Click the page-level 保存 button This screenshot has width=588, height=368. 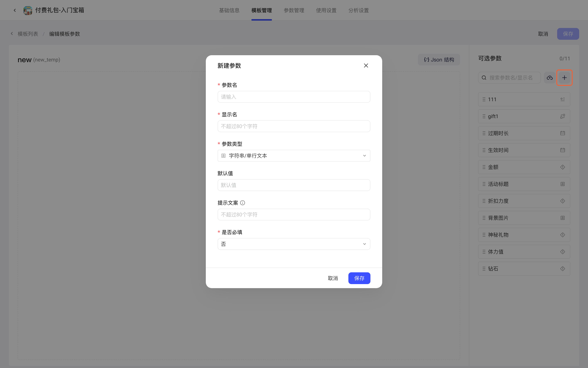click(x=568, y=34)
